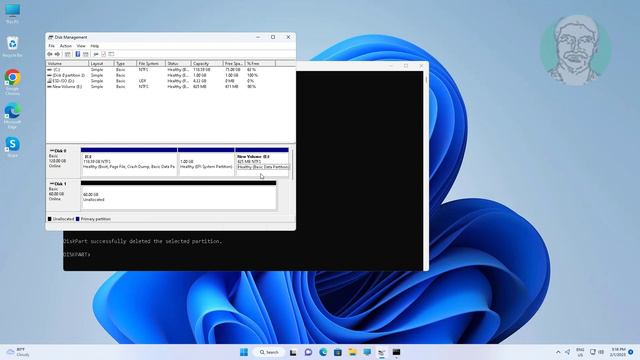This screenshot has width=640, height=360.
Task: Open Skype desktop icon
Action: click(12, 147)
